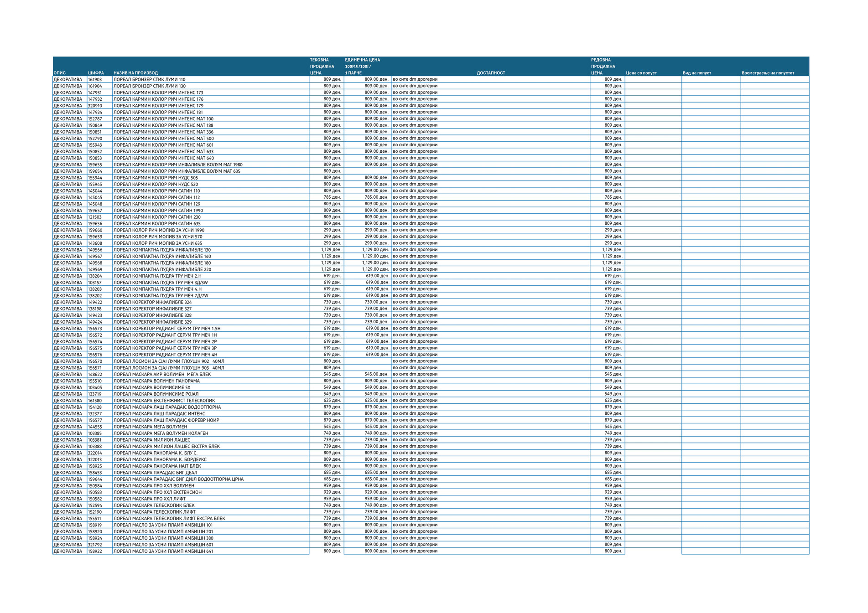Click 'ЛОРЕАЛ ЛОСИОН ЗА СЈАЈ ЛУМИ ГЛОУШН 902 40МЛ'
The image size is (868, 613).
click(x=169, y=361)
